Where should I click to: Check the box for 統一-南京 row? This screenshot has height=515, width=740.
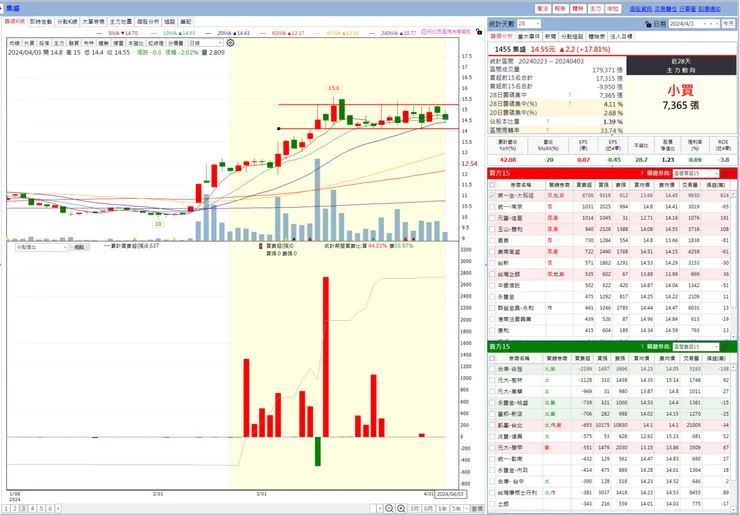pos(492,207)
